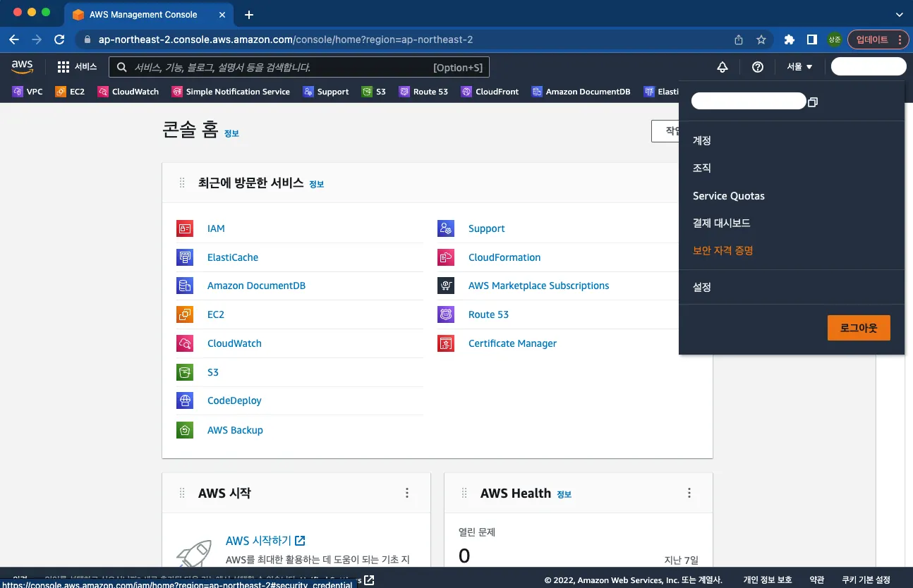Open the AWS 시작 widget options menu
913x588 pixels.
[407, 493]
